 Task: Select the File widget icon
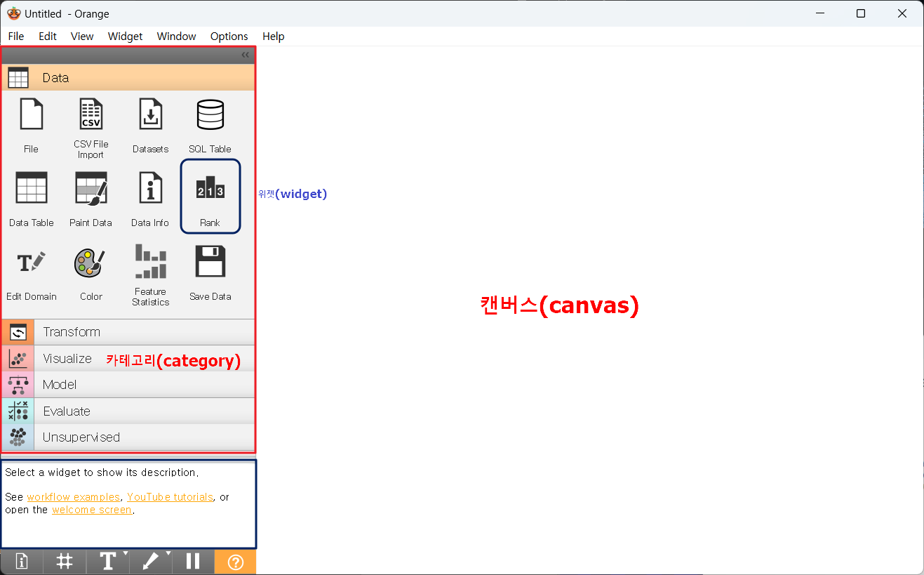click(32, 114)
